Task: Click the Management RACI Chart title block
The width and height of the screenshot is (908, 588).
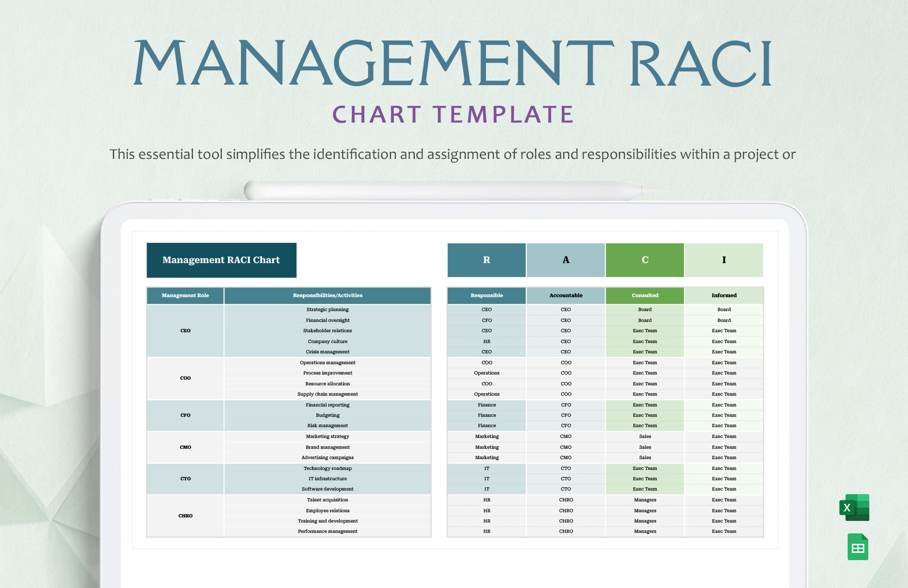Action: [221, 260]
